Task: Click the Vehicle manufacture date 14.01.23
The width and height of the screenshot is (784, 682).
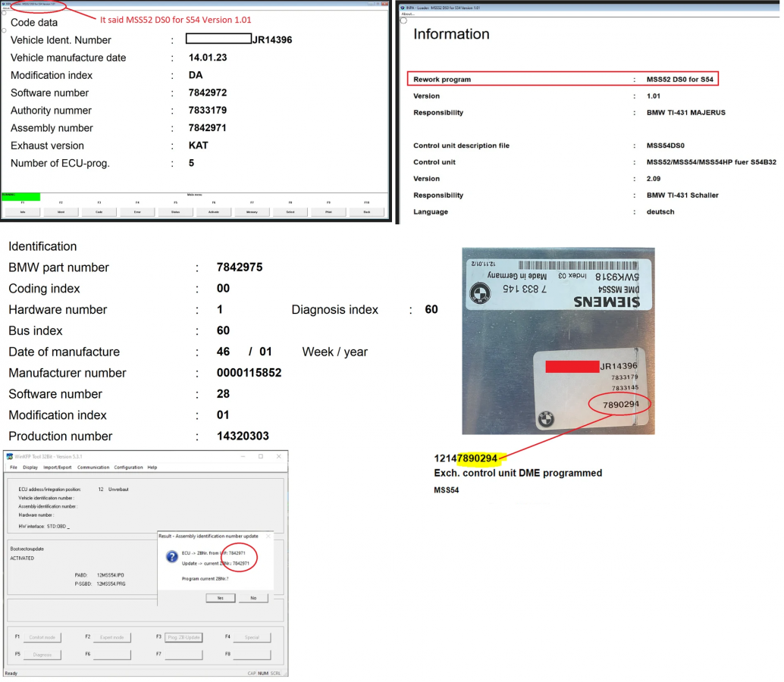Action: point(208,58)
